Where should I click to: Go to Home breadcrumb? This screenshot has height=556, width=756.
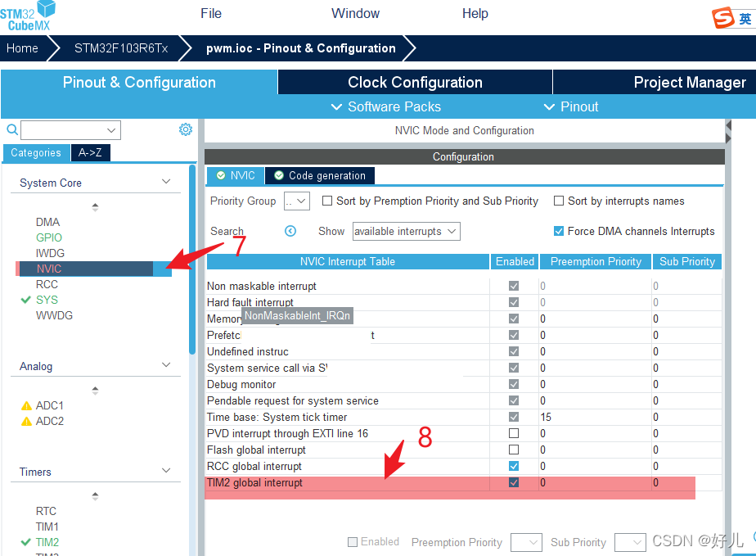(22, 48)
